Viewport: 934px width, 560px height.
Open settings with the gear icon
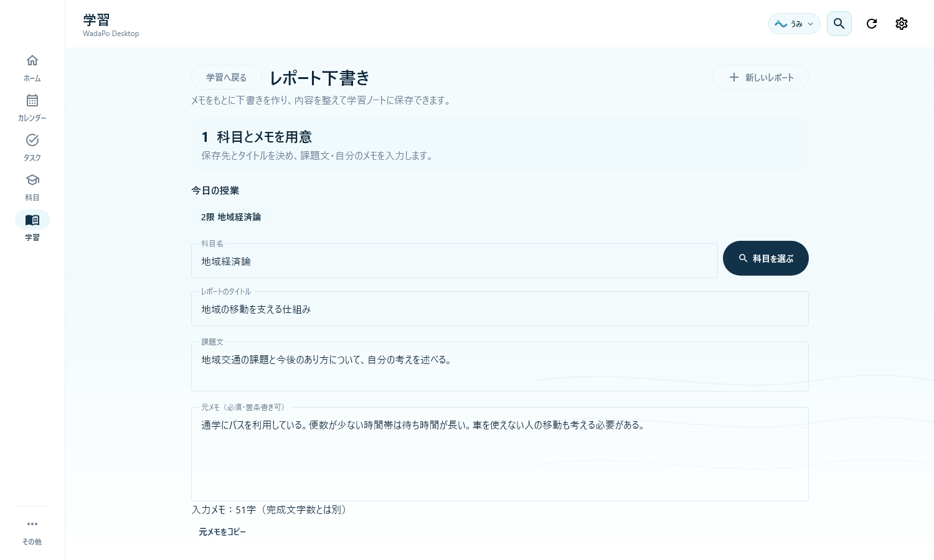pyautogui.click(x=902, y=24)
